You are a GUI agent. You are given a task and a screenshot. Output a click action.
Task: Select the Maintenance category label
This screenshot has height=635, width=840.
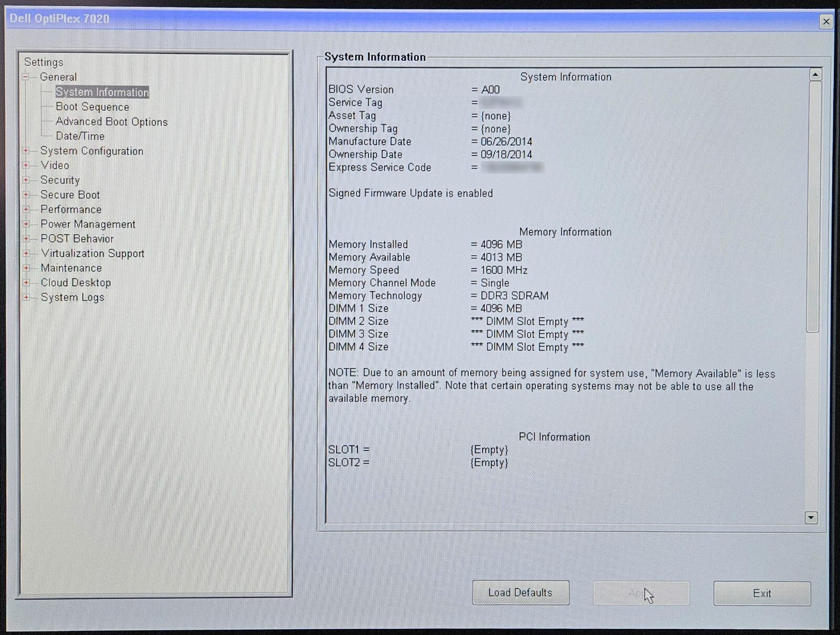coord(71,268)
